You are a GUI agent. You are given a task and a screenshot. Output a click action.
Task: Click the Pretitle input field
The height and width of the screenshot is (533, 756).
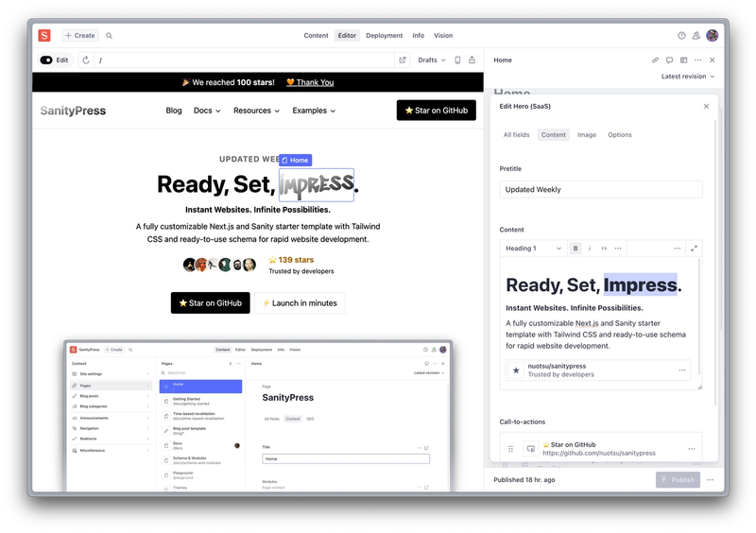point(601,190)
